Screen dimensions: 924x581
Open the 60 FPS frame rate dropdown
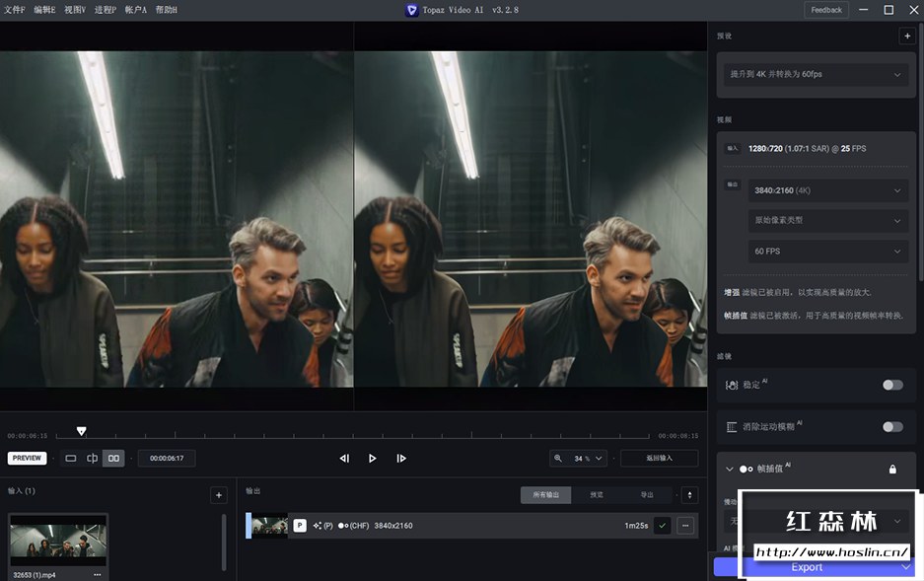827,252
